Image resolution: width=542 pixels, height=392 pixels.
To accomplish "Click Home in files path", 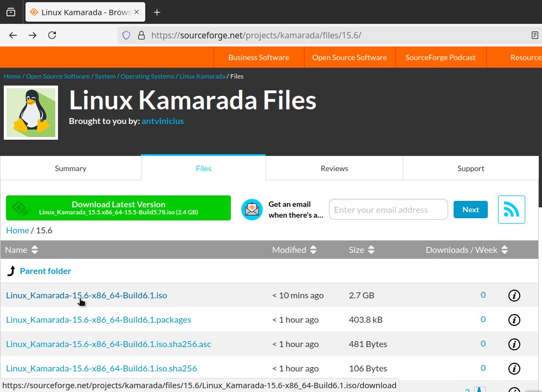I will point(18,230).
